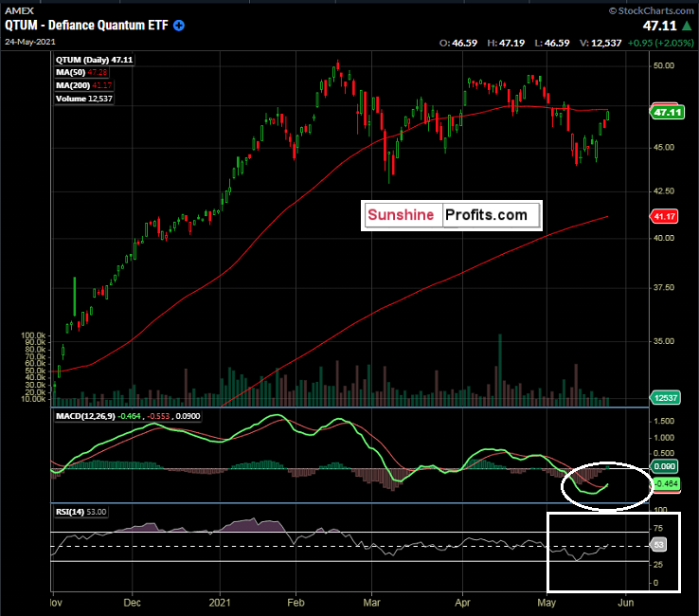699x616 pixels.
Task: Click the QTUM - Defiance Quantum ETF title
Action: [86, 26]
